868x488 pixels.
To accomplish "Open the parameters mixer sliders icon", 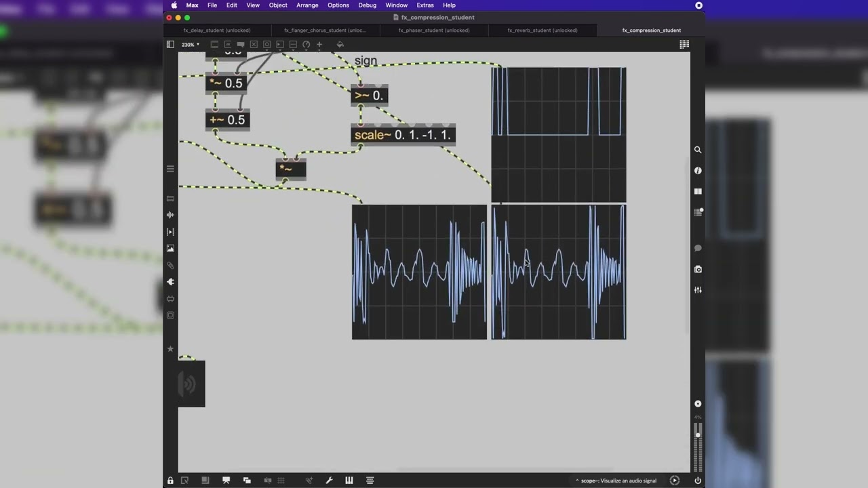I will [x=698, y=290].
